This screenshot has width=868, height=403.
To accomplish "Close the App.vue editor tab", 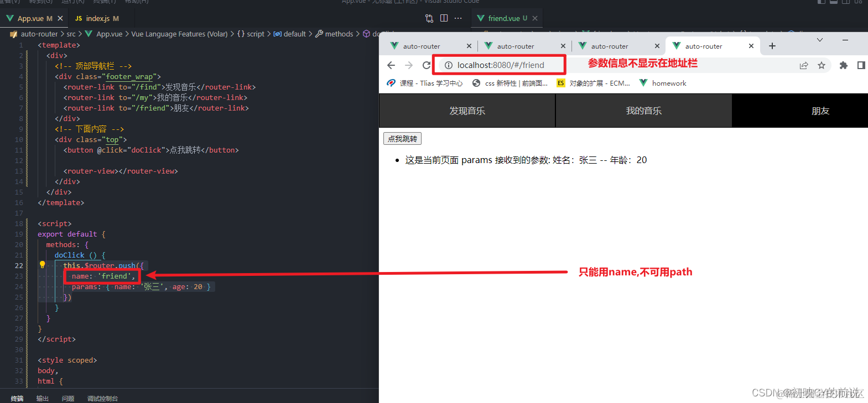I will (60, 18).
